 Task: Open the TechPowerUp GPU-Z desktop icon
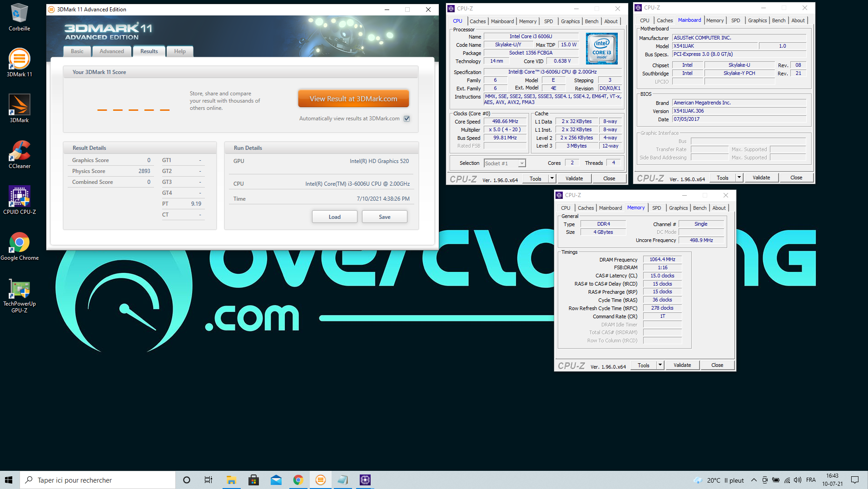[x=19, y=295]
